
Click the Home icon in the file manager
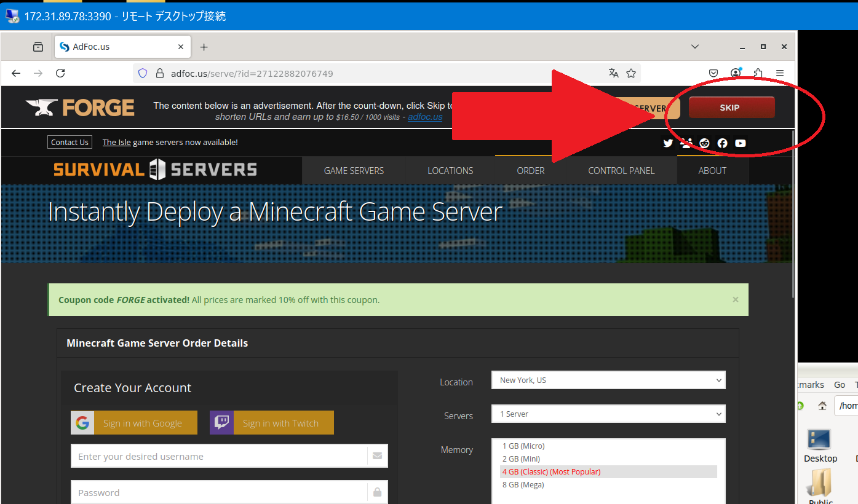[822, 406]
